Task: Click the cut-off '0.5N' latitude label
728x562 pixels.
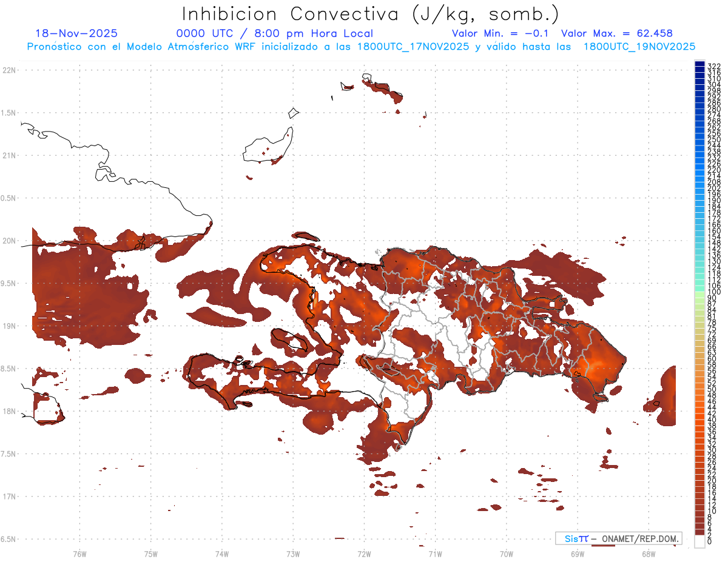Action: coord(8,198)
